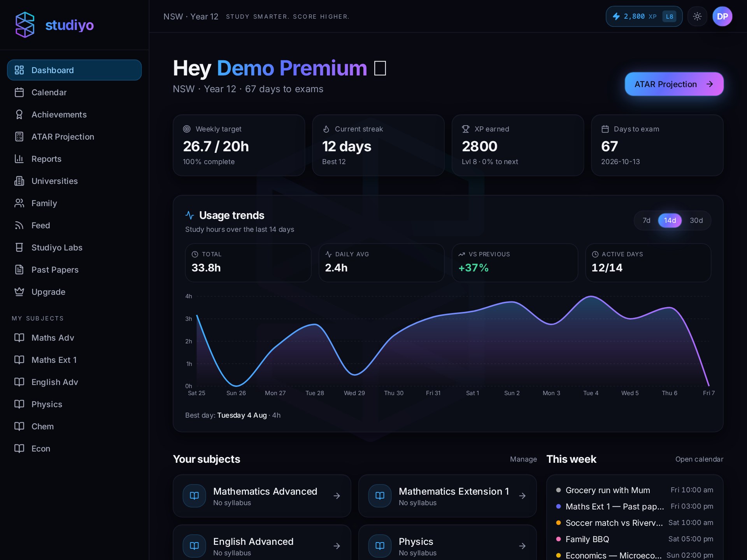Navigate to Universities
Viewport: 747px width, 560px height.
(74, 181)
